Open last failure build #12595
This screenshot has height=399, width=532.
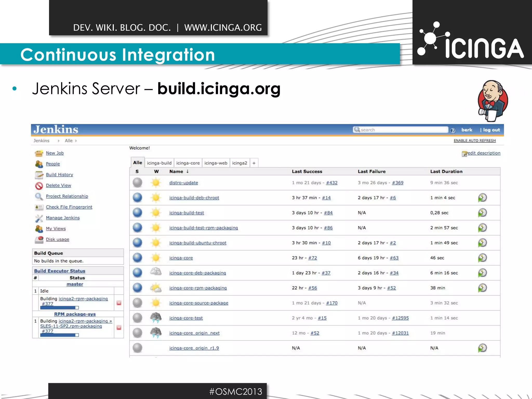pyautogui.click(x=400, y=318)
